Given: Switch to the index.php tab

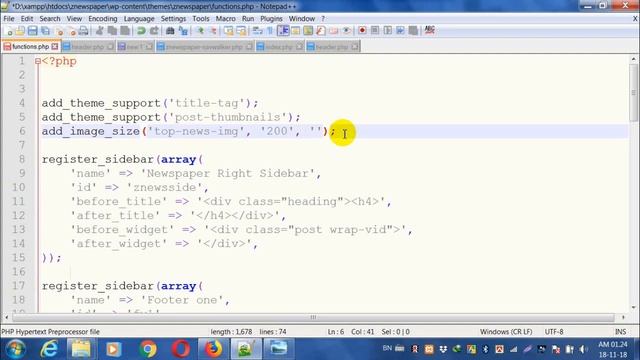Looking at the screenshot, I should click(x=279, y=47).
